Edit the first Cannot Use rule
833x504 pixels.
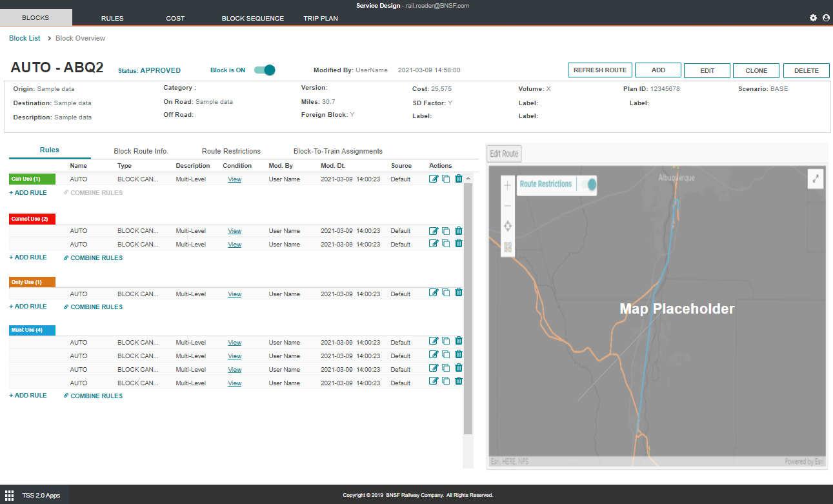point(434,230)
